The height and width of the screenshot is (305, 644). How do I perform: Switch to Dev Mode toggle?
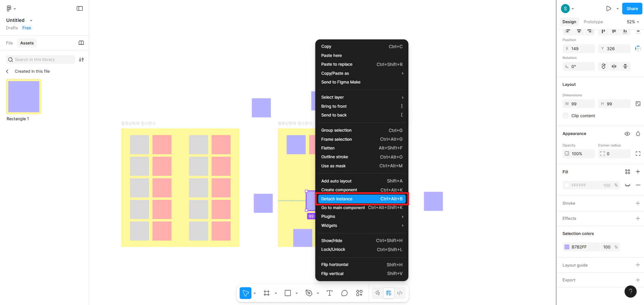tap(400, 293)
